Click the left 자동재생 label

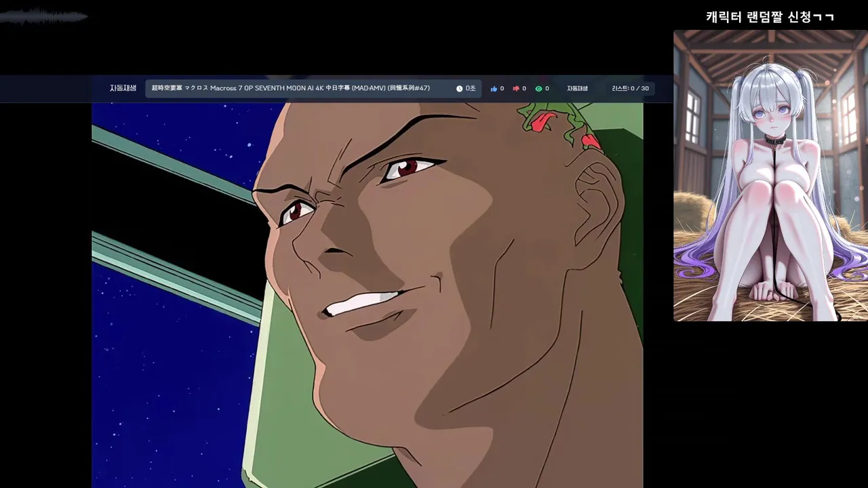(x=123, y=88)
